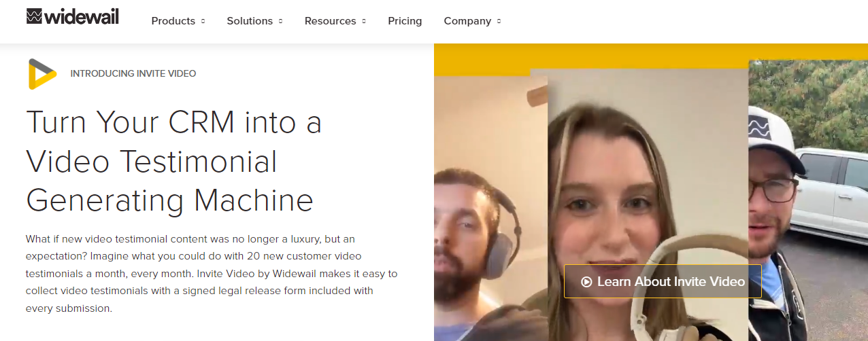This screenshot has height=341, width=868.
Task: Click the Invite Video play-triangle icon
Action: tap(41, 74)
